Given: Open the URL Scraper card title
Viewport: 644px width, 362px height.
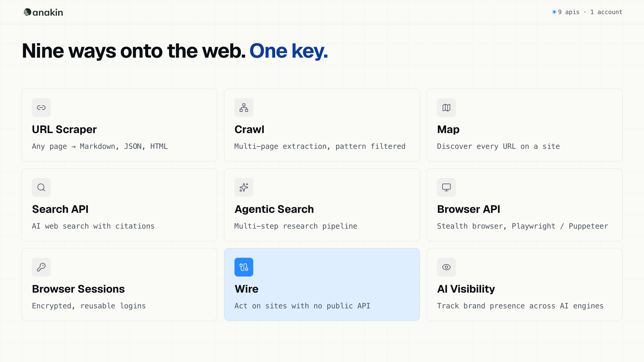Looking at the screenshot, I should [x=64, y=129].
